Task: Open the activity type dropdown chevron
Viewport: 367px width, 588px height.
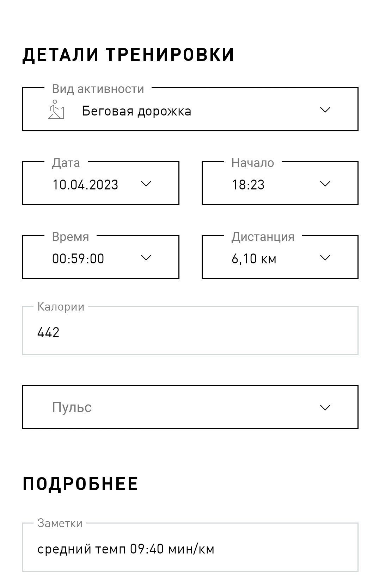Action: pyautogui.click(x=325, y=110)
